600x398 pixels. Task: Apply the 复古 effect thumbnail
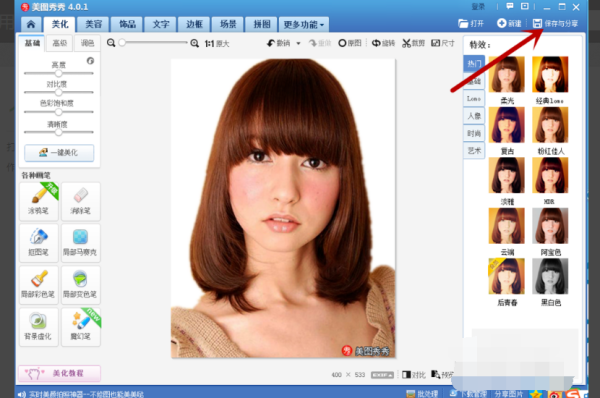coord(507,125)
